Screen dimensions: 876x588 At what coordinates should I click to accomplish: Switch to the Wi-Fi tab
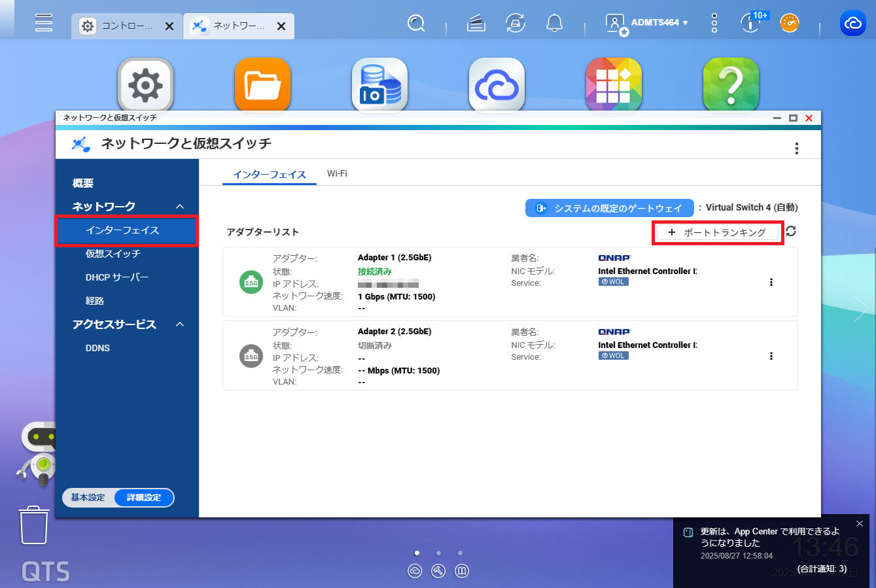coord(337,174)
